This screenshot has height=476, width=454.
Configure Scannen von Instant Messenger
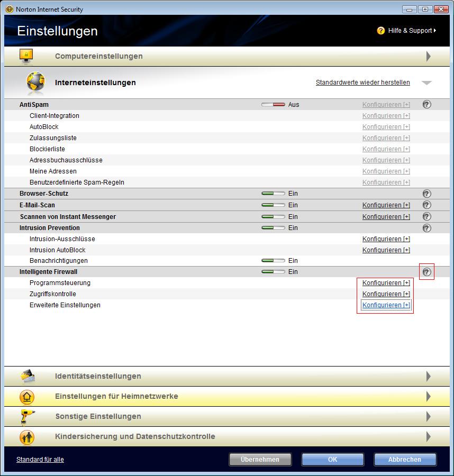pyautogui.click(x=386, y=216)
